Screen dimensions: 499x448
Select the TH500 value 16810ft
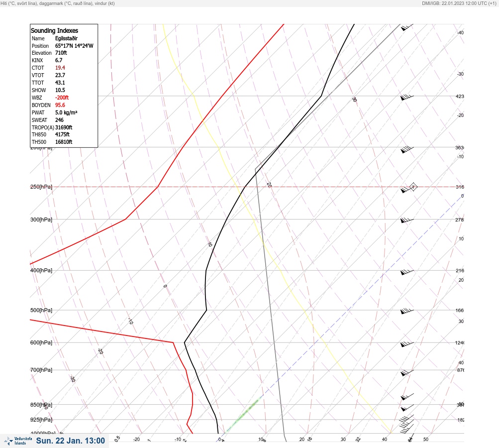(x=64, y=142)
